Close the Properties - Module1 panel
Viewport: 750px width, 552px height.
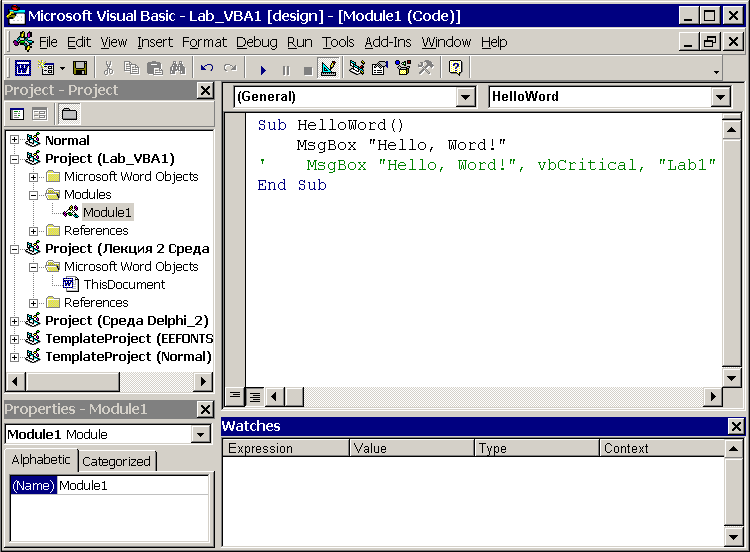point(205,409)
